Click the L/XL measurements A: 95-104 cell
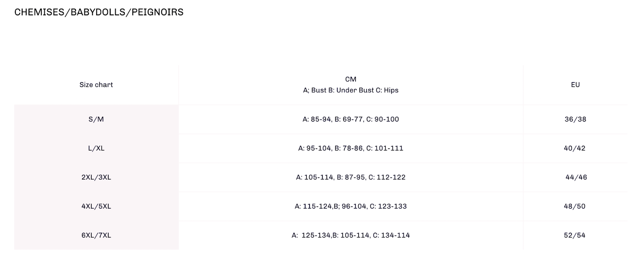 (351, 148)
